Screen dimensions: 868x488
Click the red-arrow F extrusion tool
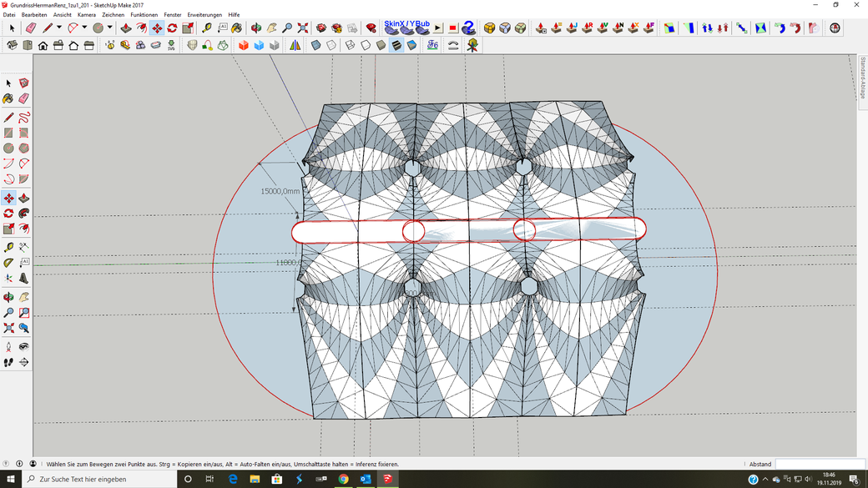(648, 28)
